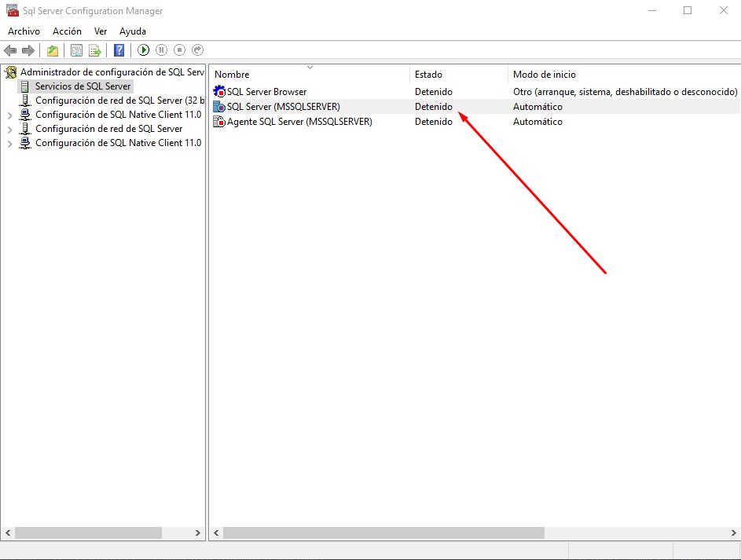Image resolution: width=741 pixels, height=560 pixels.
Task: Stop the service using the stop toolbar icon
Action: [180, 49]
